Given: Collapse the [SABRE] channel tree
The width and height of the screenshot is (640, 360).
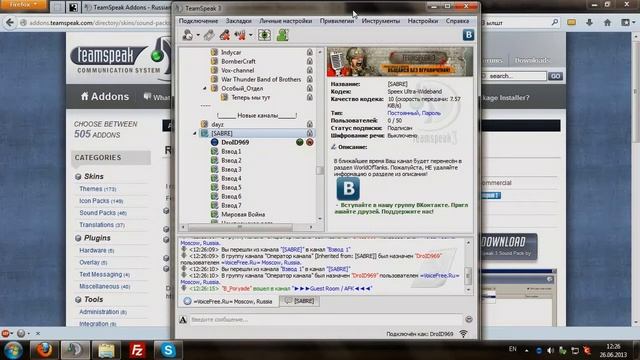Looking at the screenshot, I should pos(195,133).
